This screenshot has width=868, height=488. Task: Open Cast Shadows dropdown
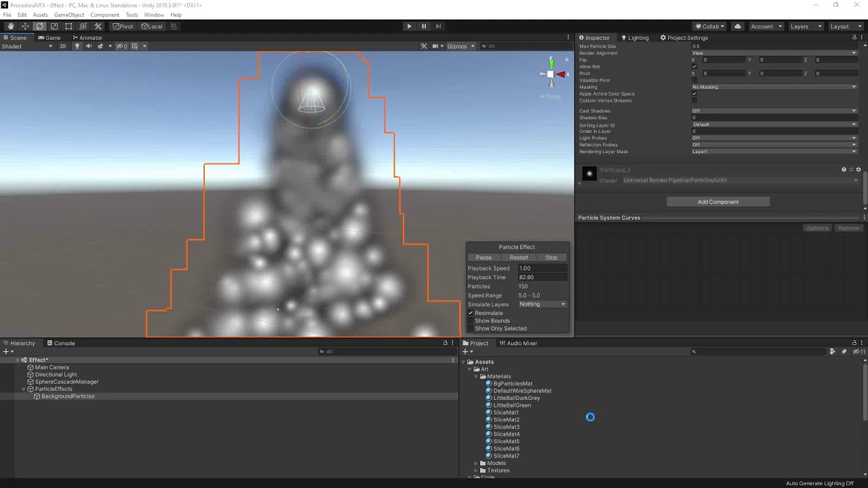[774, 110]
